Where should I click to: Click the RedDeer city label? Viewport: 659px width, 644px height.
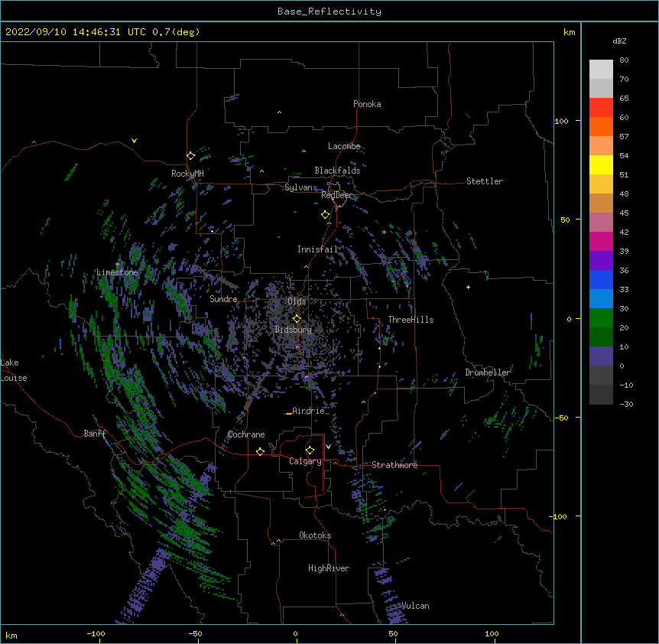coord(336,196)
